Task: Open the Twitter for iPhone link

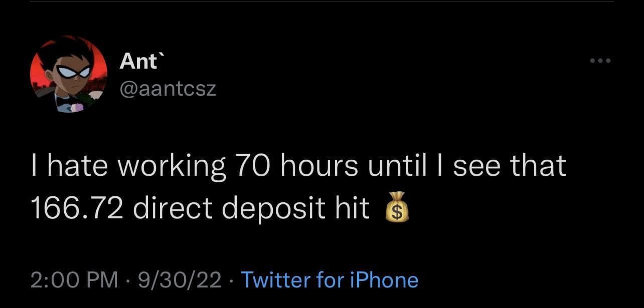Action: point(330,280)
